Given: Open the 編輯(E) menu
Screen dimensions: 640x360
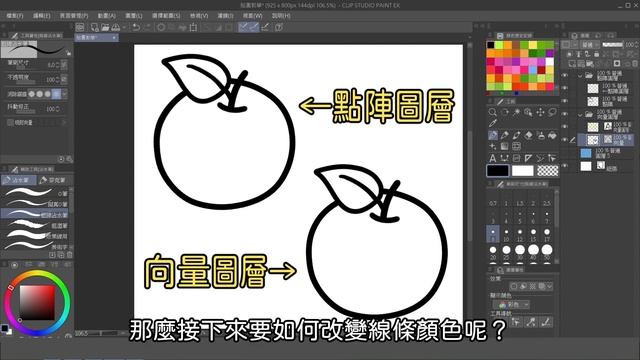Looking at the screenshot, I should [41, 16].
